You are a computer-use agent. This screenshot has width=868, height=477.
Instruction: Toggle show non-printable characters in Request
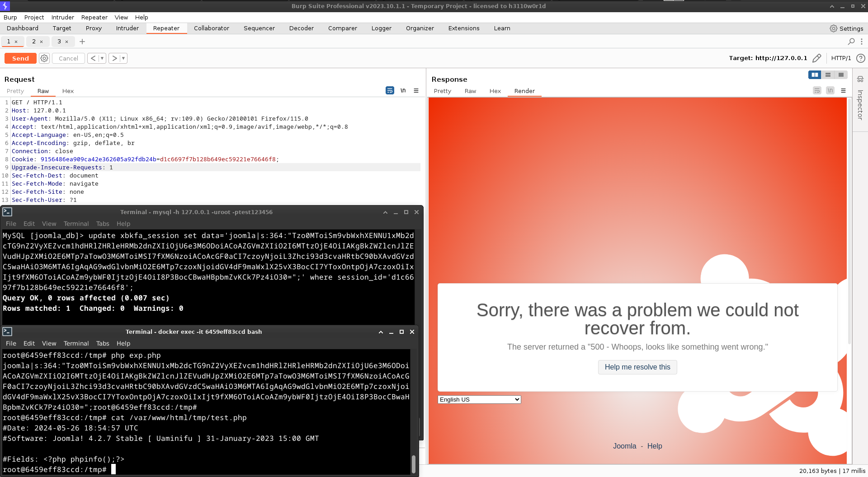[x=403, y=91]
